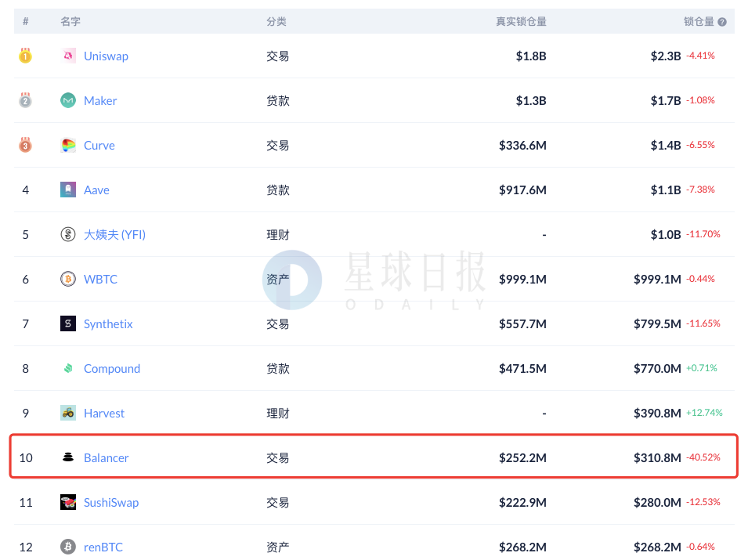Click Uniswap's $2.3B locked value
This screenshot has width=748, height=560.
666,56
